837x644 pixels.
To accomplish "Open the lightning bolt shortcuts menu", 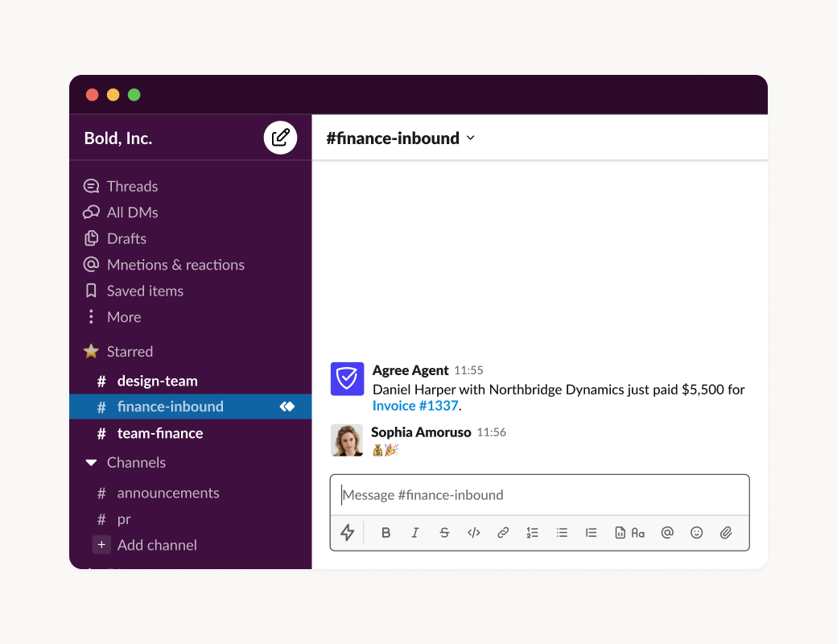I will click(x=348, y=533).
